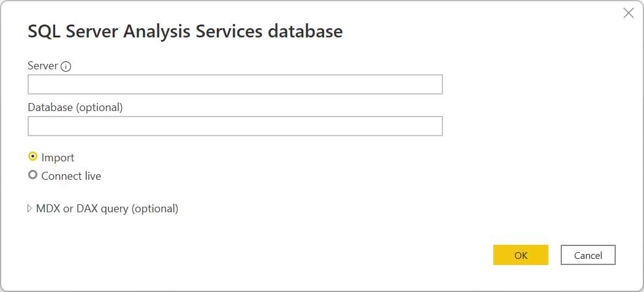The width and height of the screenshot is (644, 292).
Task: Select the Import radio button
Action: (x=33, y=156)
